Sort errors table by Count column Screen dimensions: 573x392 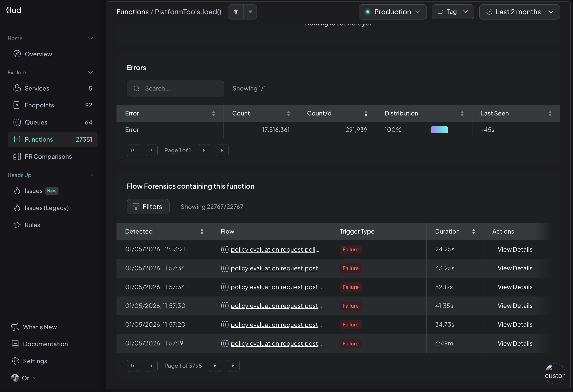288,113
